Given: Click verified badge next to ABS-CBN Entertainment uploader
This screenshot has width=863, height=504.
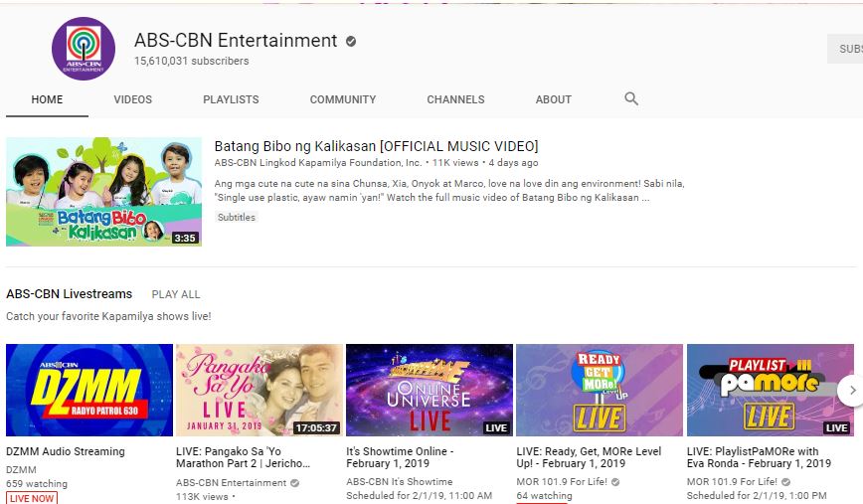Looking at the screenshot, I should point(295,483).
